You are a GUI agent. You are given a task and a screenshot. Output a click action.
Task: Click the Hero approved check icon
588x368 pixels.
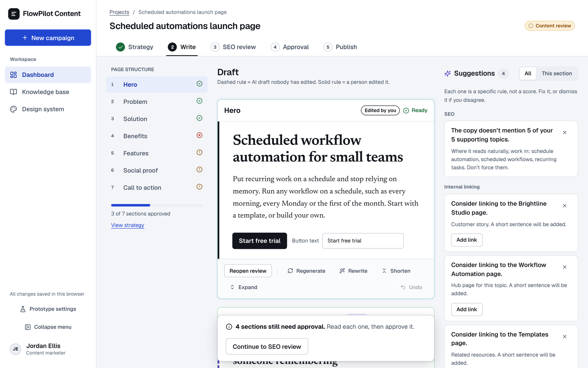coord(200,84)
